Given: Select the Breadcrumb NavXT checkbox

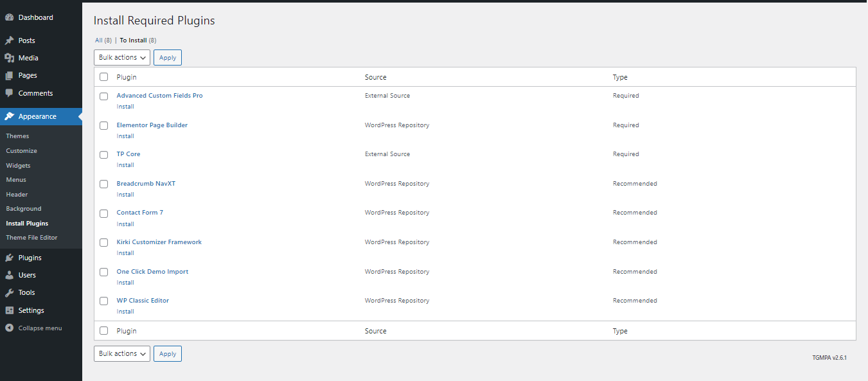Looking at the screenshot, I should click(103, 184).
